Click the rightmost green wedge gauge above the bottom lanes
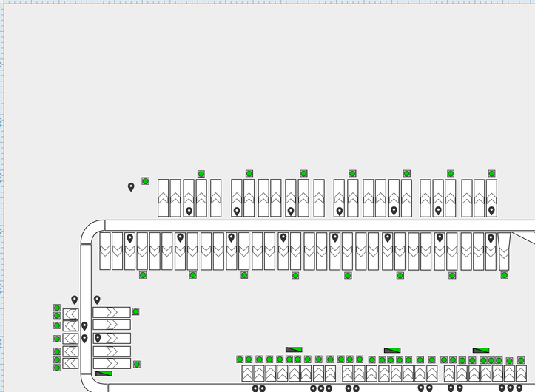 point(481,351)
